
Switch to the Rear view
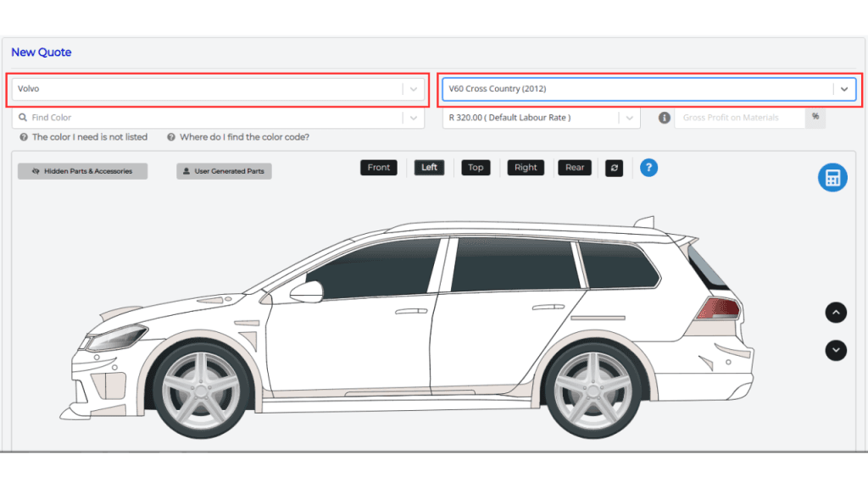point(575,168)
